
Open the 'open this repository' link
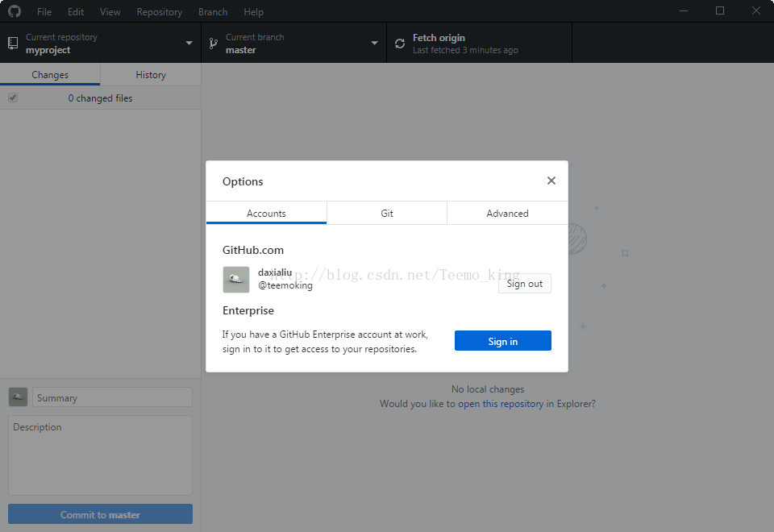coord(501,404)
